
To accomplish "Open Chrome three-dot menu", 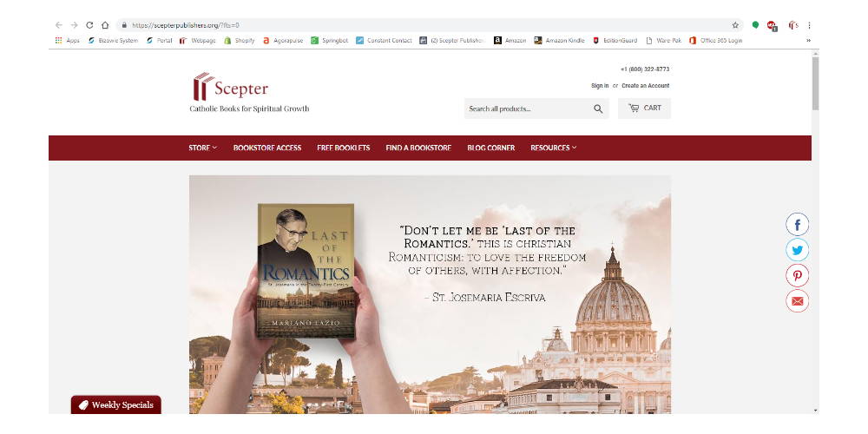I will point(809,25).
